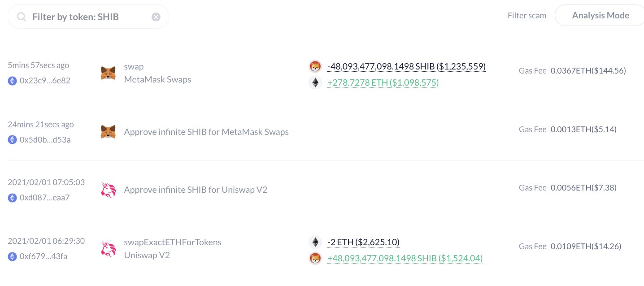Screen dimensions: 644x286
Task: Click the SHIB icon beside received SHIB amount
Action: tap(315, 258)
